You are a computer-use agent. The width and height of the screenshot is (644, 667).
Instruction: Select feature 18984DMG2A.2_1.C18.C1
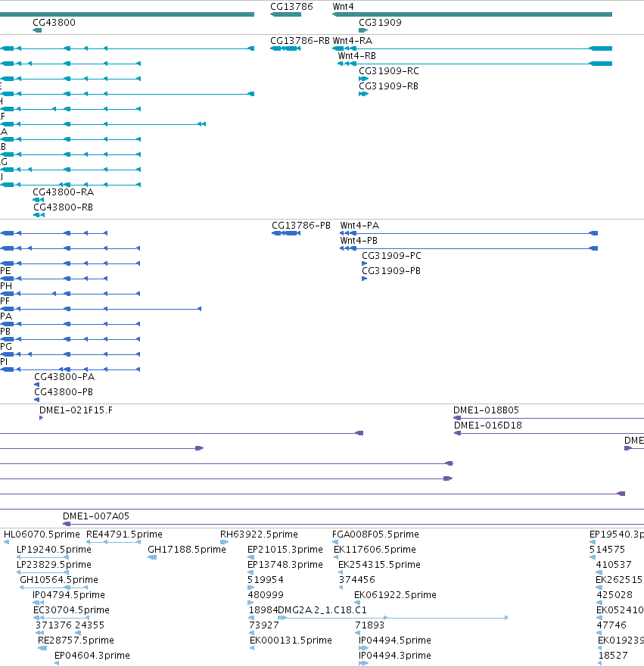tap(308, 610)
